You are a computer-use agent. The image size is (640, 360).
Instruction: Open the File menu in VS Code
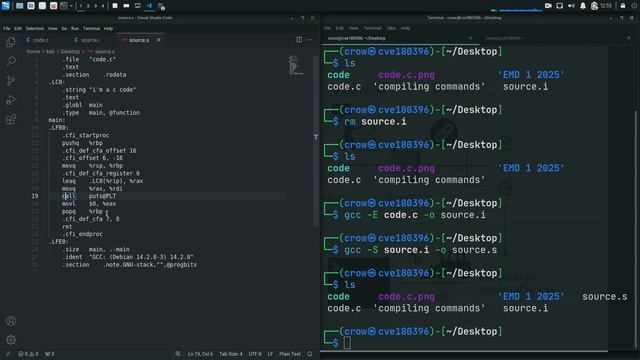(x=7, y=29)
